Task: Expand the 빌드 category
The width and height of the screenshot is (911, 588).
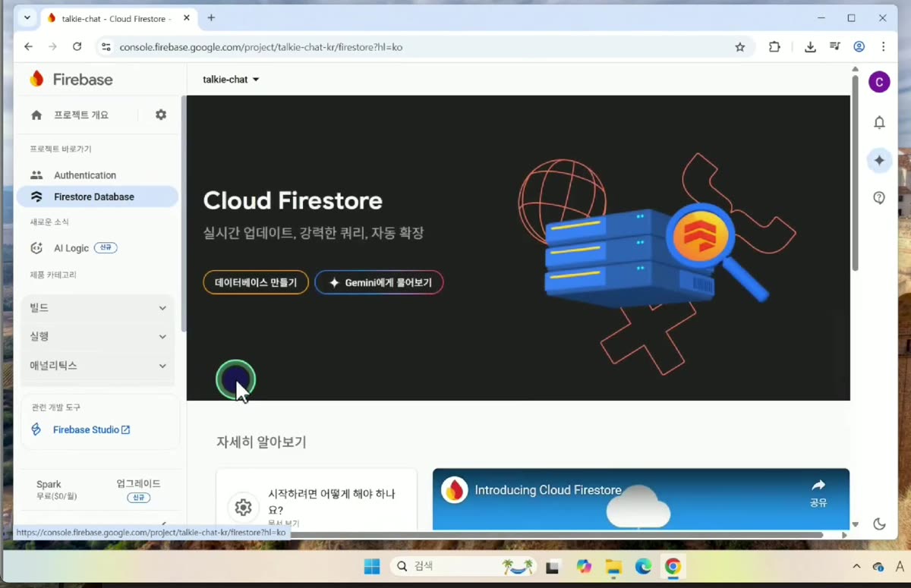Action: [x=97, y=307]
